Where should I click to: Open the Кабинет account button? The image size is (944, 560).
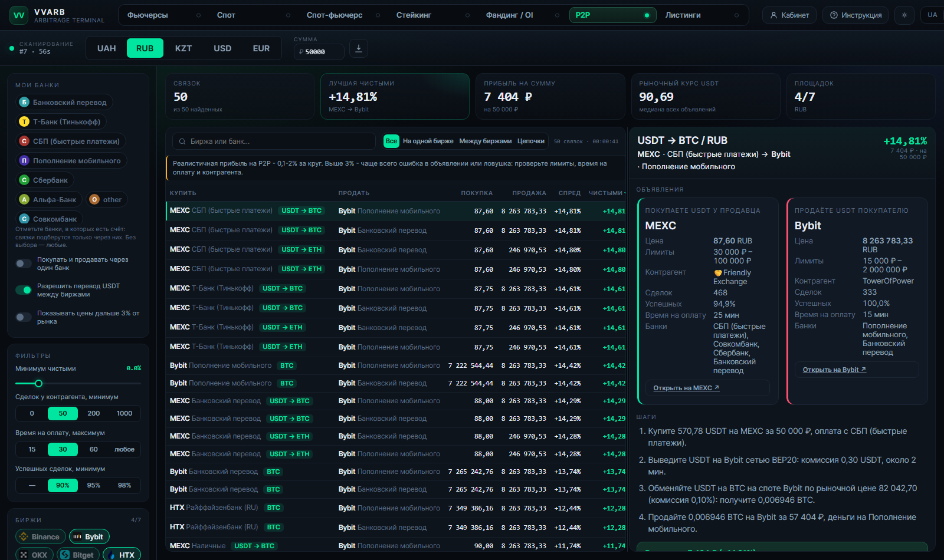click(x=789, y=15)
